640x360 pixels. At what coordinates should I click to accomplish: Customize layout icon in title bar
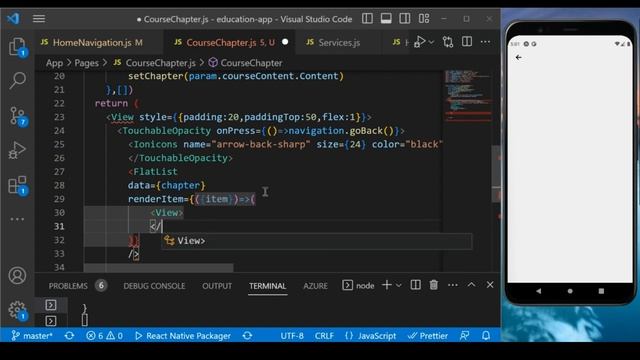(x=424, y=19)
